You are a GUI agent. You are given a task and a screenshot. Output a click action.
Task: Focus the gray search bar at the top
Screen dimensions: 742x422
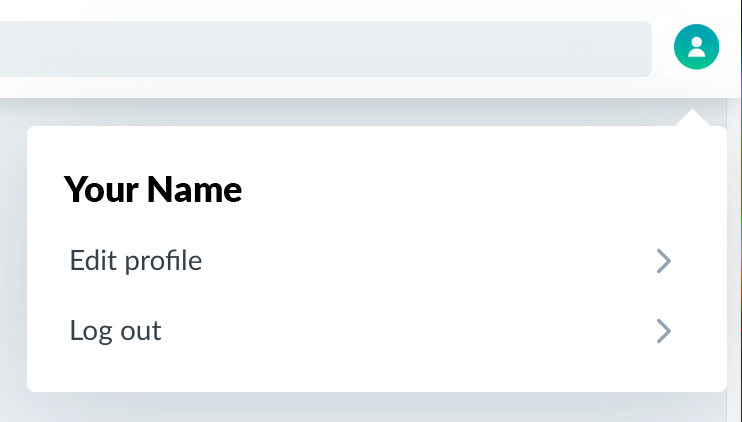tap(326, 49)
